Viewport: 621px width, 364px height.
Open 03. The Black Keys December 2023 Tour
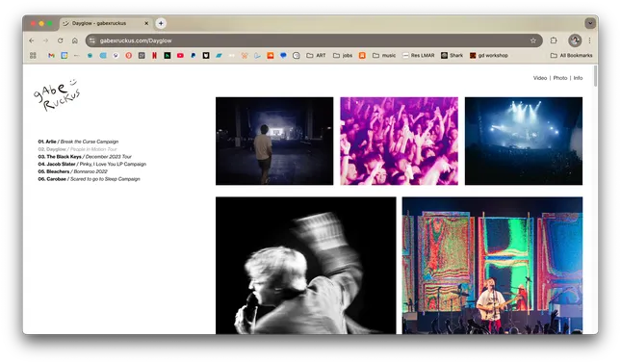click(x=85, y=156)
